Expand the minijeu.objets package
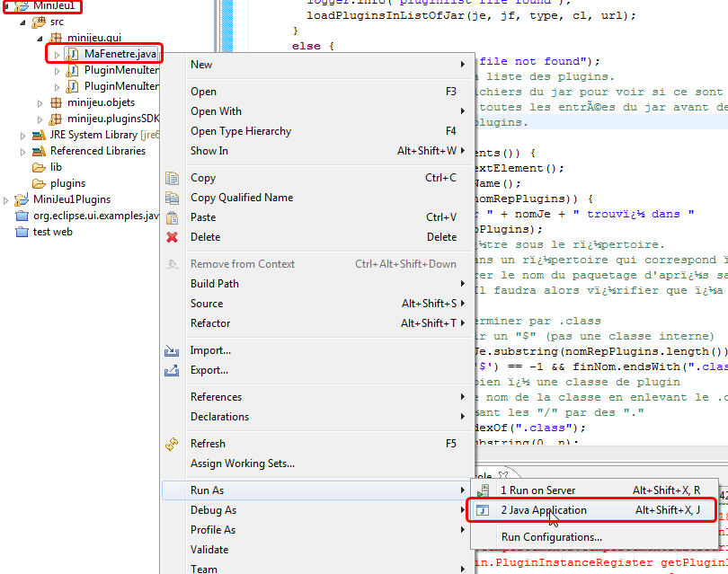This screenshot has width=728, height=574. click(x=40, y=103)
